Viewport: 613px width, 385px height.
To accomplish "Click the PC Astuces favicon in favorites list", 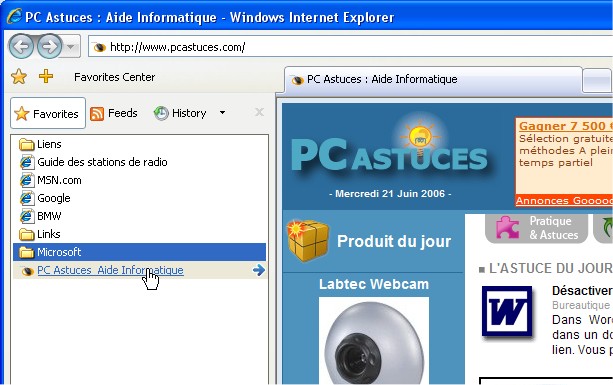I will pyautogui.click(x=27, y=271).
